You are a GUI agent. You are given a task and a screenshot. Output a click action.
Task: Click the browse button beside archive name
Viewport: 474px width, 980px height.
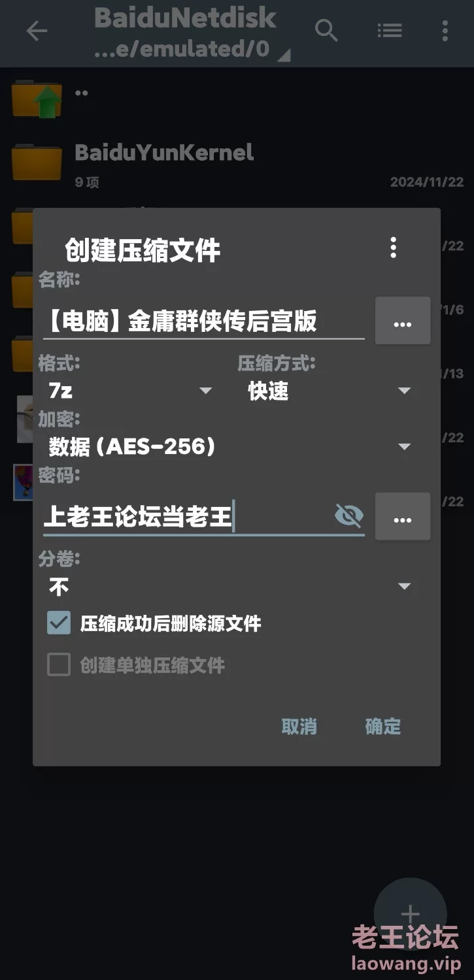point(403,321)
